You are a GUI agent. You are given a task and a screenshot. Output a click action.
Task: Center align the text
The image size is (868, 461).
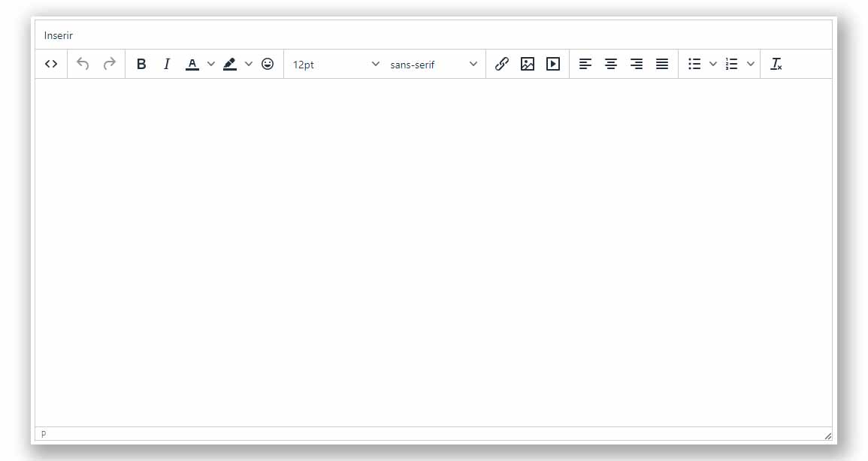click(610, 64)
